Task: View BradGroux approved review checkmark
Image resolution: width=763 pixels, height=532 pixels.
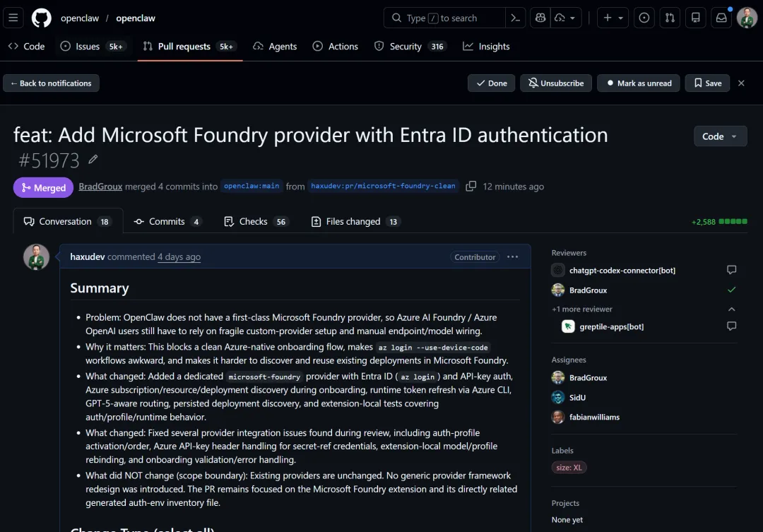Action: tap(731, 290)
